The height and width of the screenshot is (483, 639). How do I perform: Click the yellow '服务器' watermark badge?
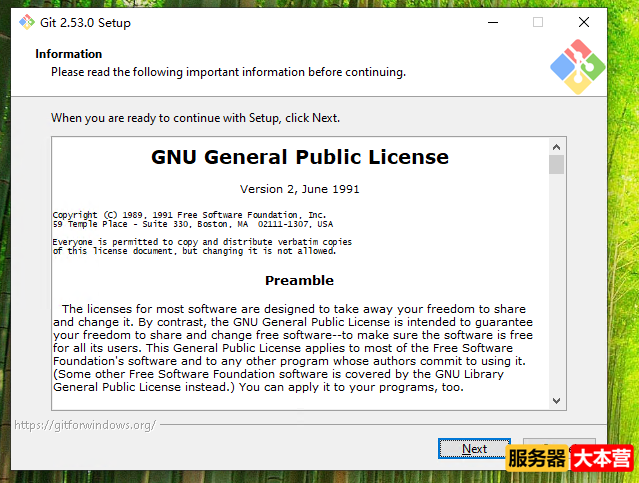[x=537, y=460]
